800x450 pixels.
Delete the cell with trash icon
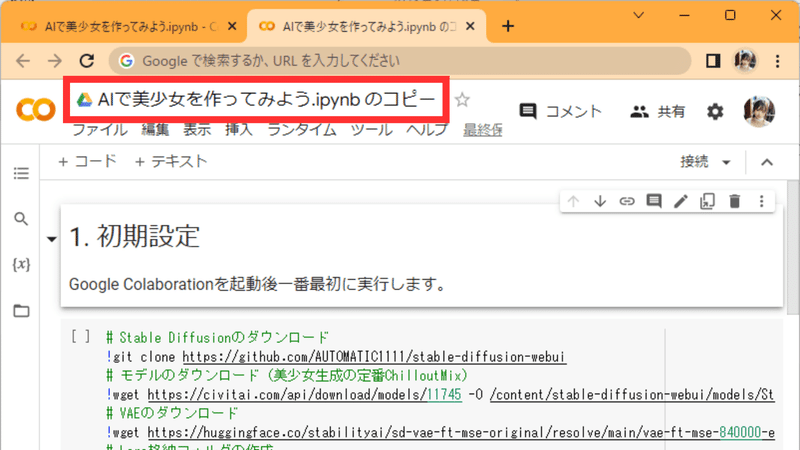point(734,201)
